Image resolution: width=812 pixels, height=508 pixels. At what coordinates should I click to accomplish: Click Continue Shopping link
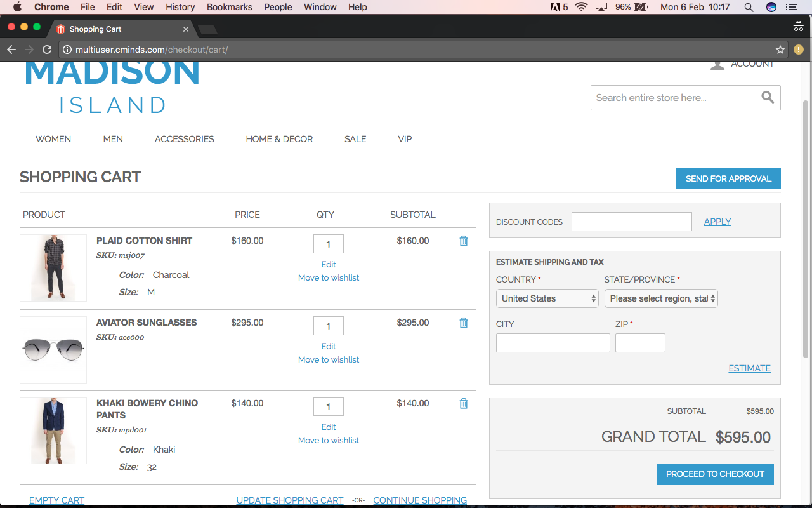420,500
